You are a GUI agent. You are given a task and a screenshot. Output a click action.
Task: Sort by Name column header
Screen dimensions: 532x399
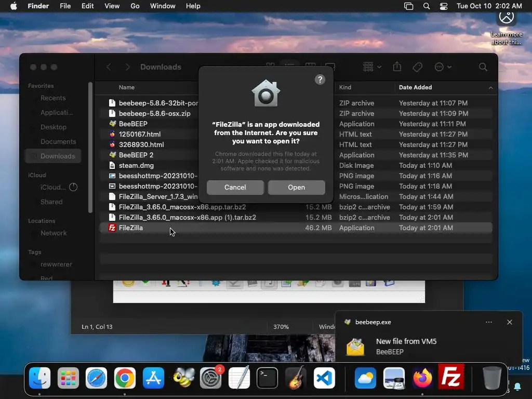coord(127,87)
